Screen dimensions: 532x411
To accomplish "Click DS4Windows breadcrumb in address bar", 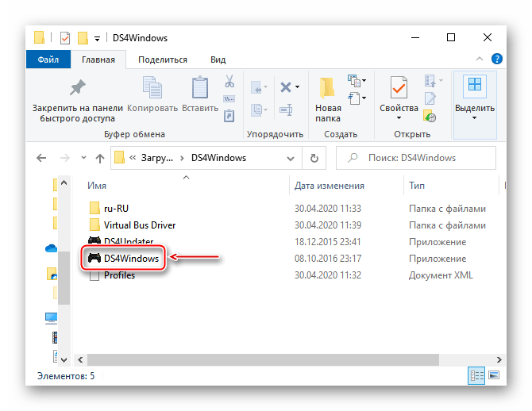I will click(x=218, y=158).
